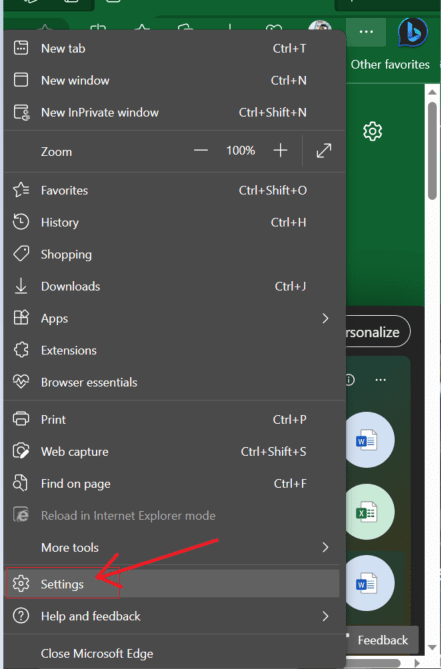Click the card's three-dots more options
Image resolution: width=441 pixels, height=669 pixels.
(x=380, y=380)
